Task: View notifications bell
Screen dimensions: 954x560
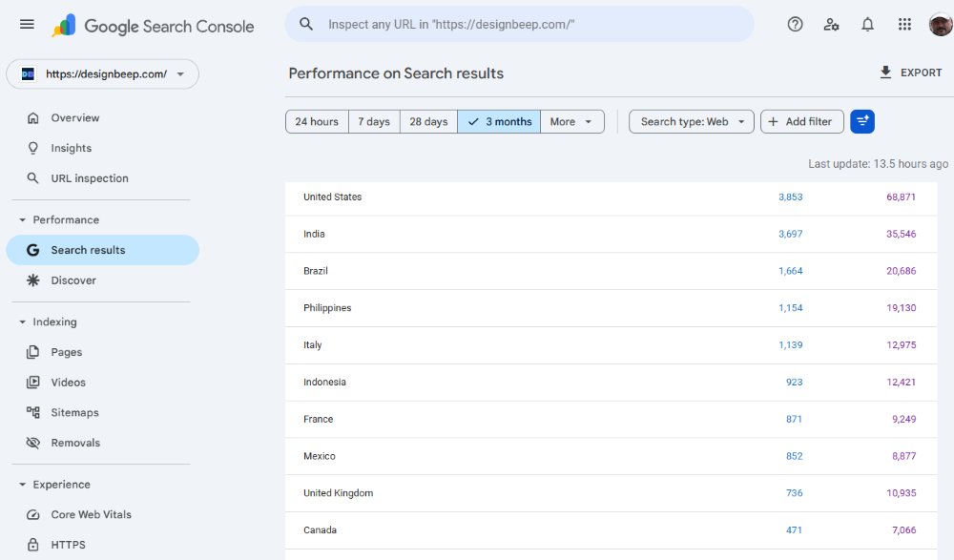Action: click(x=867, y=25)
